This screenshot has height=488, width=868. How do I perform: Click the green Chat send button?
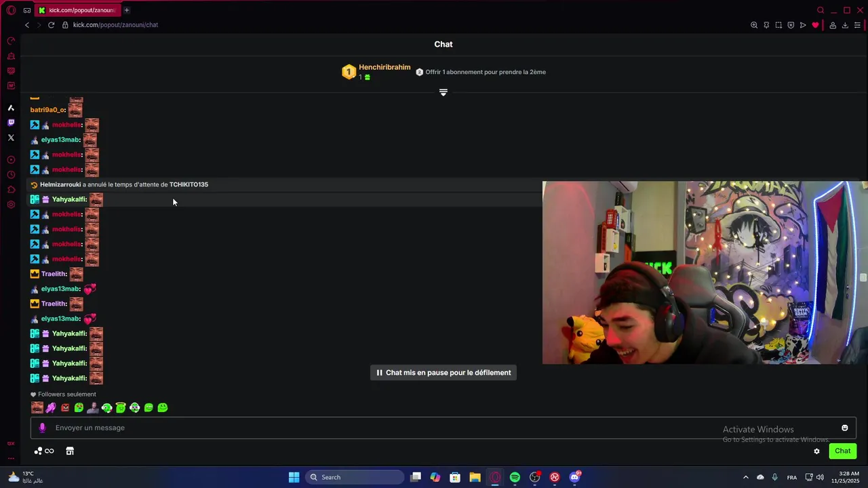843,451
